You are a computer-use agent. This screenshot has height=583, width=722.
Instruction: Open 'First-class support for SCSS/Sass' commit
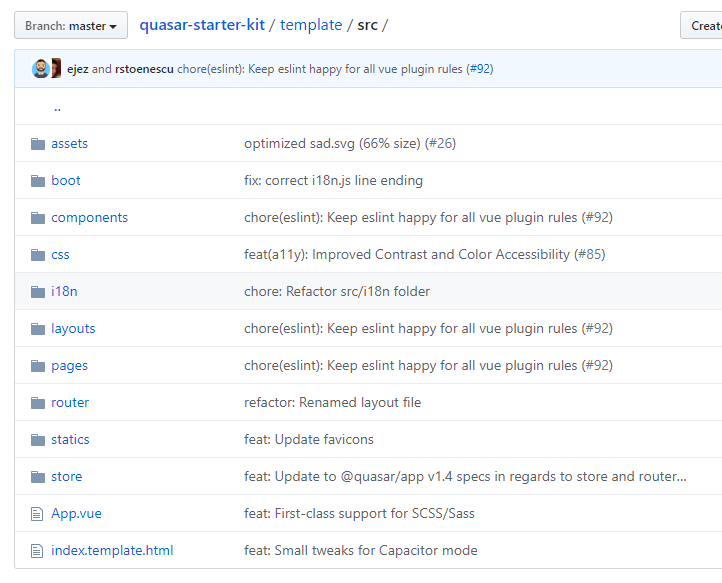(x=359, y=514)
